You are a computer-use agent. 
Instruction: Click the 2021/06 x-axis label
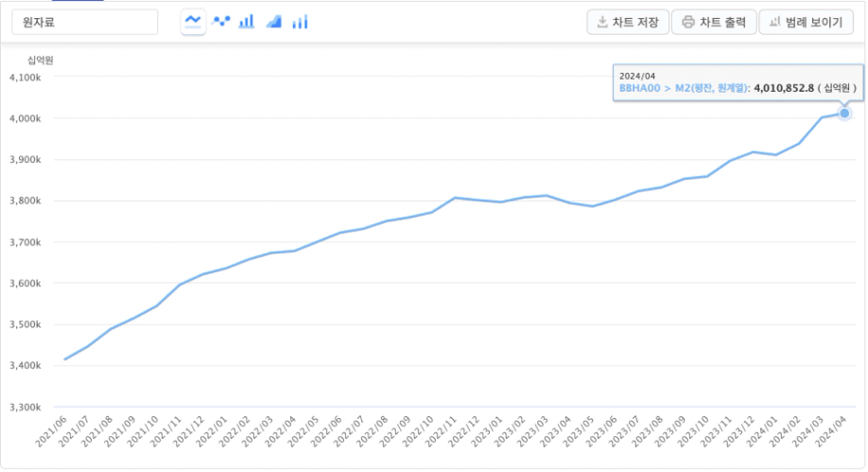51,434
